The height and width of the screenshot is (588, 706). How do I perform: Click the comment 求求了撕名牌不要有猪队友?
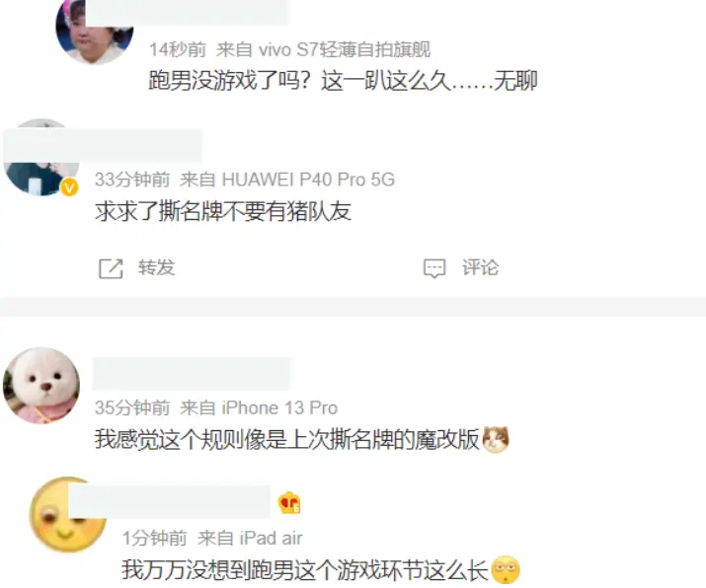click(x=223, y=211)
